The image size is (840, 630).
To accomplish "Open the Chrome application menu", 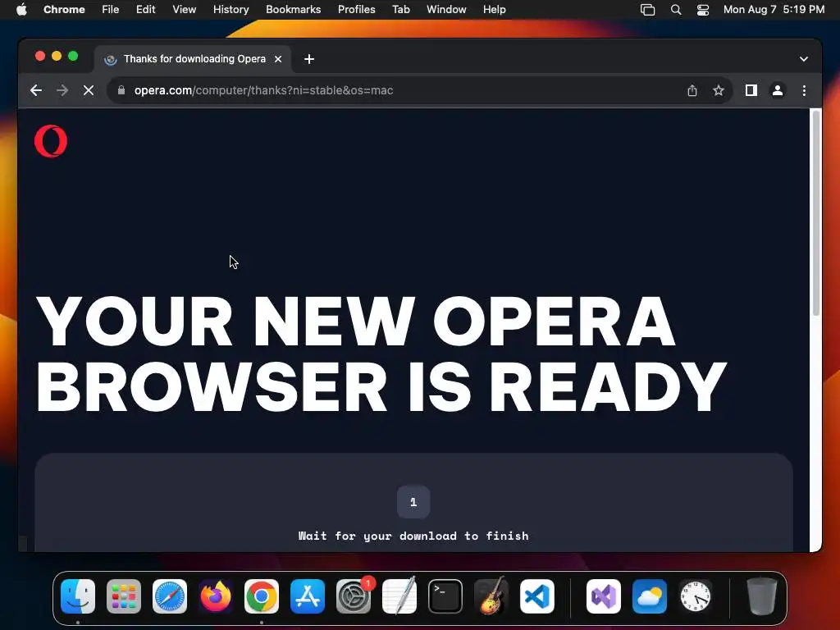I will tap(64, 10).
